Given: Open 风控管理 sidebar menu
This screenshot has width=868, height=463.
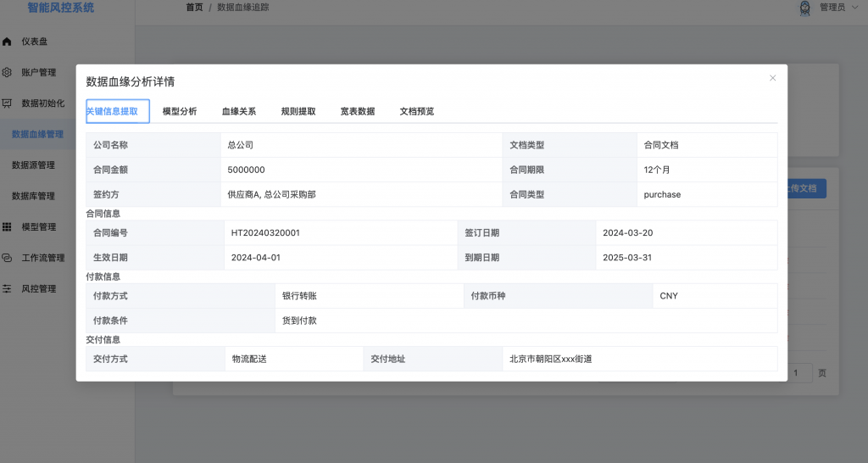Looking at the screenshot, I should click(39, 289).
